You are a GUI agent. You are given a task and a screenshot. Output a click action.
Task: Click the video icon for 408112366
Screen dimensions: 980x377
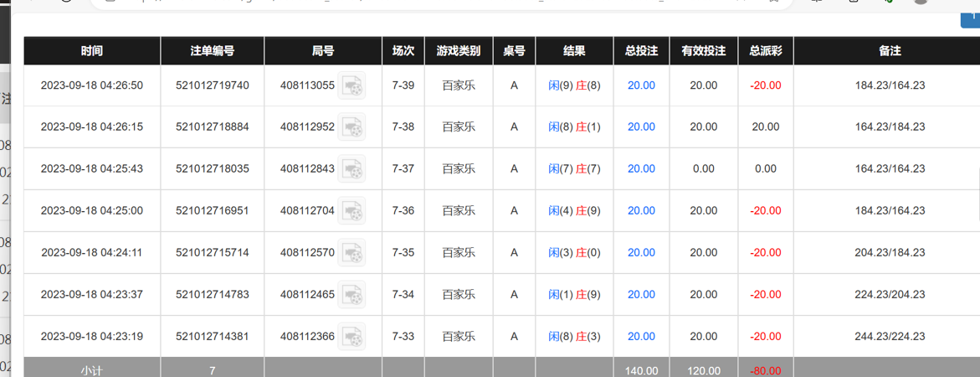[x=351, y=337]
